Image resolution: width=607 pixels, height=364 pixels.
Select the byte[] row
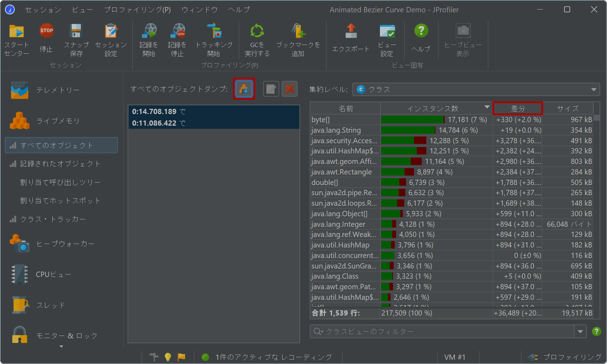coord(452,120)
